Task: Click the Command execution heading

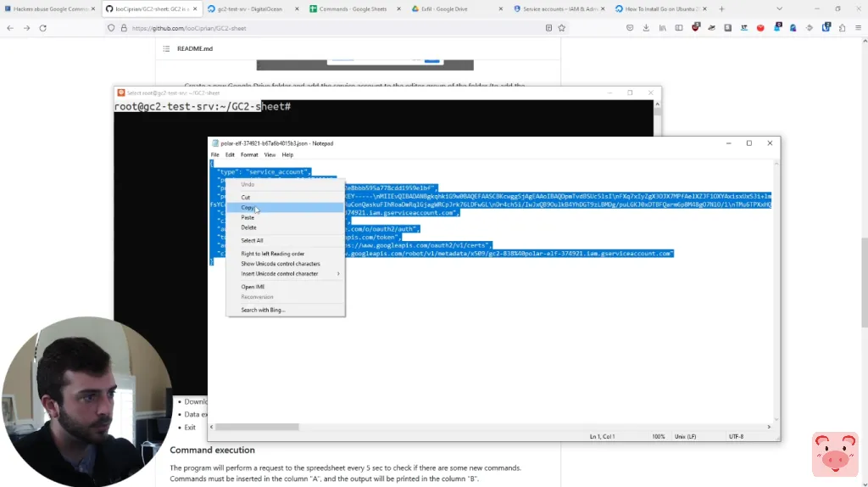Action: click(212, 450)
